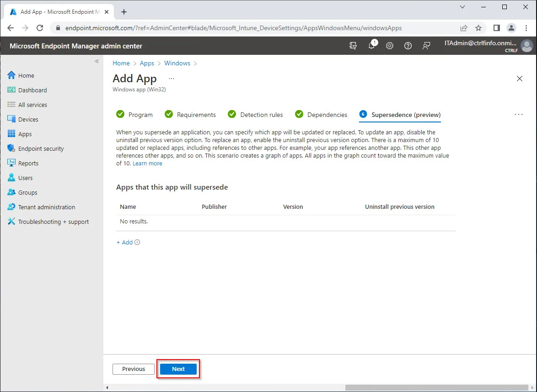Click the Version column header

[293, 207]
